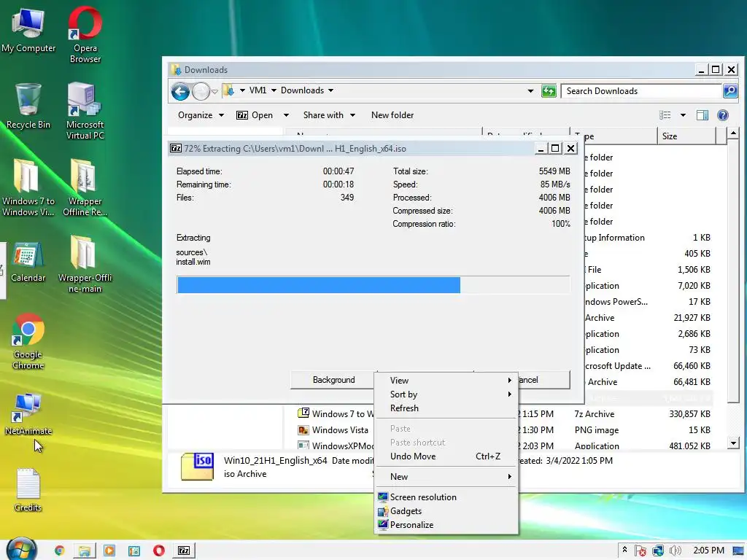This screenshot has width=747, height=560.
Task: Choose Personalize in context menu
Action: [x=446, y=525]
